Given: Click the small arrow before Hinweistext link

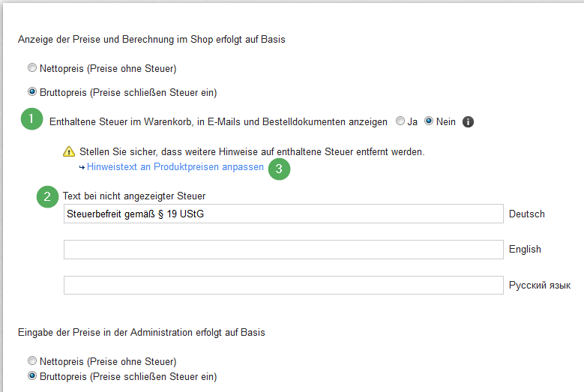Looking at the screenshot, I should point(82,168).
